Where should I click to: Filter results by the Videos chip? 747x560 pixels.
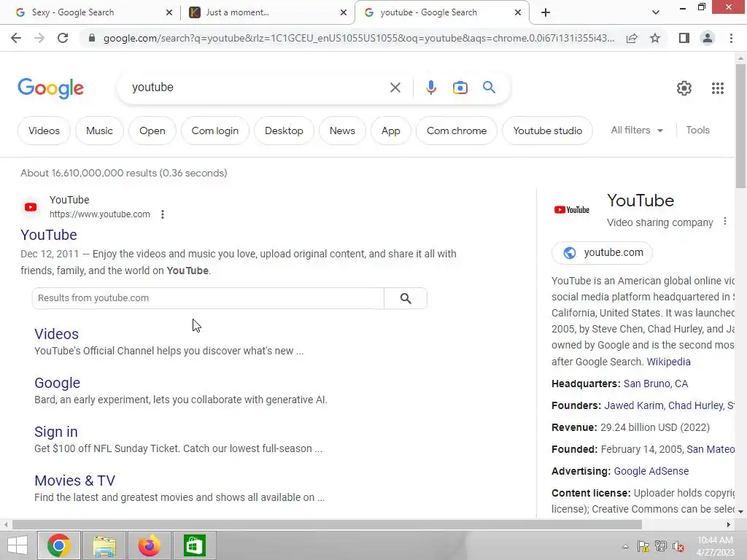click(x=44, y=131)
